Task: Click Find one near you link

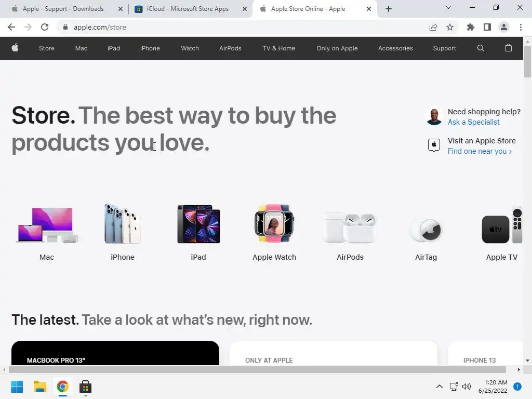Action: point(480,151)
